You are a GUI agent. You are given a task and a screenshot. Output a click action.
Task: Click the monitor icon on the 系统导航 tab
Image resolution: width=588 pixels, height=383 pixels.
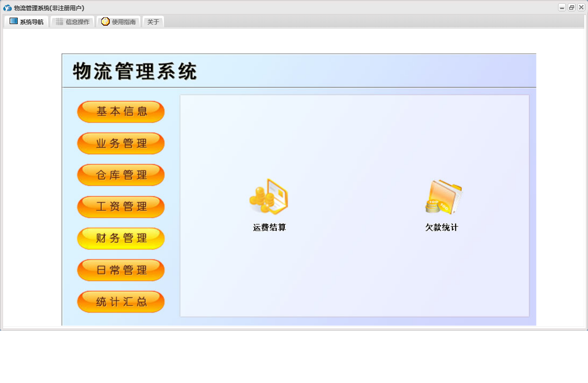pos(13,22)
